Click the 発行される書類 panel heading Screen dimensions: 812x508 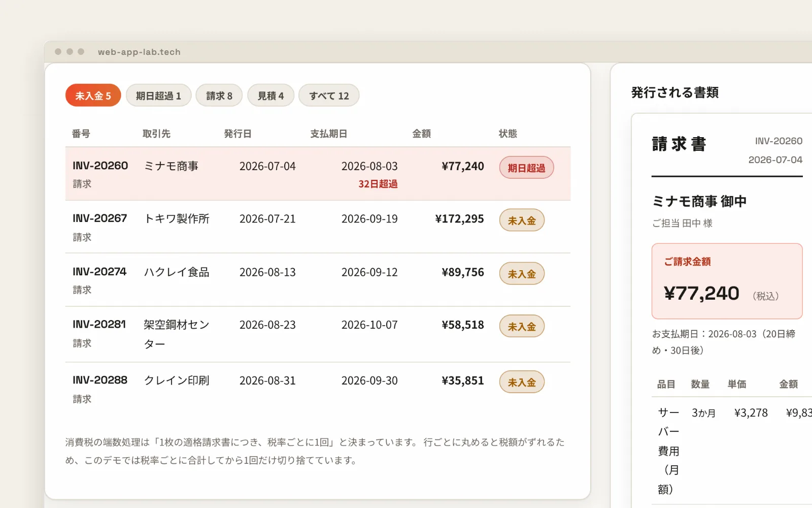tap(675, 92)
